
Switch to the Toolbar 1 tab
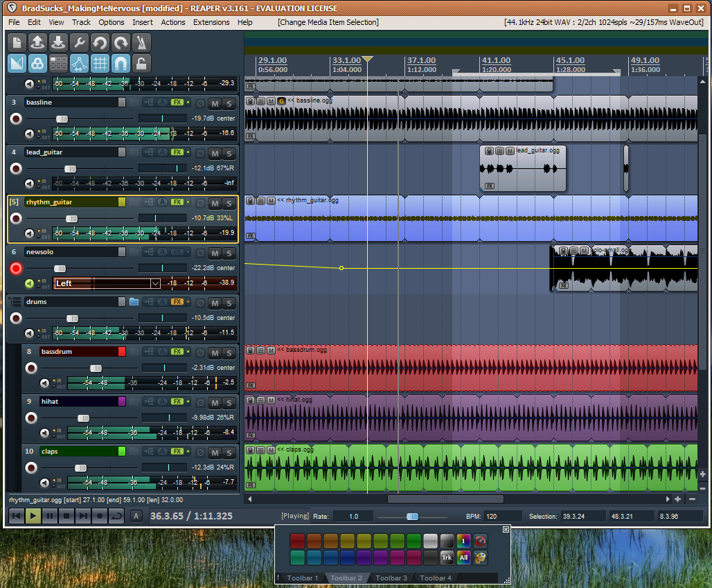click(x=303, y=578)
